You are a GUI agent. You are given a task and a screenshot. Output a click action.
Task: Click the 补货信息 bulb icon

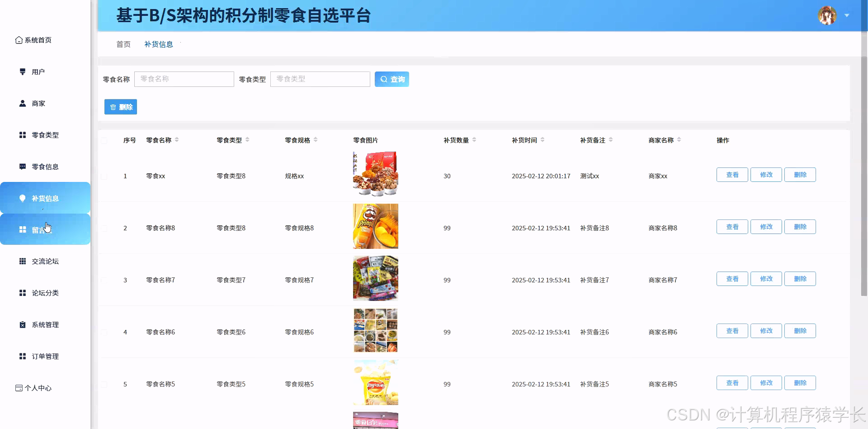coord(23,198)
